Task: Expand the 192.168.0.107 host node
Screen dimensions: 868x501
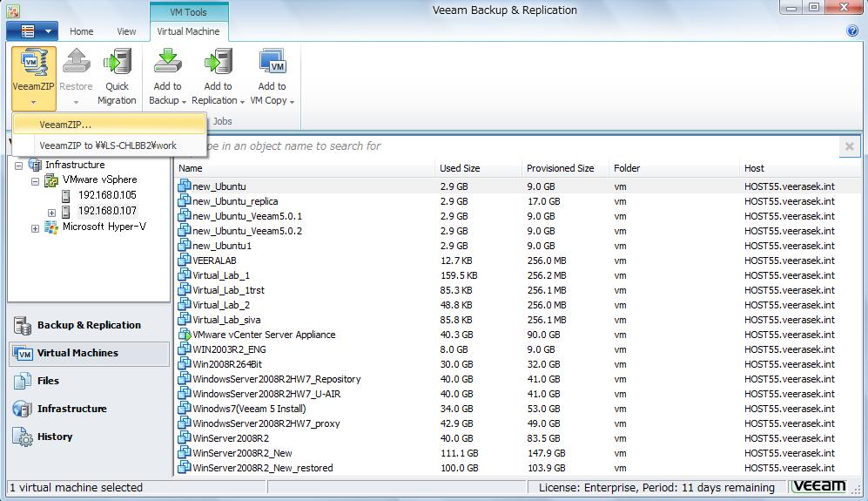Action: click(x=51, y=213)
